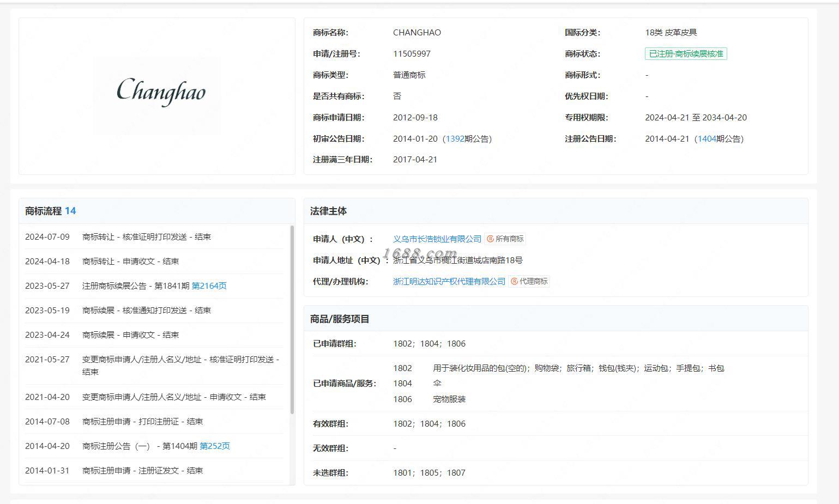The width and height of the screenshot is (839, 504).
Task: Click the 1806 宠物服装 goods entry
Action: 430,399
